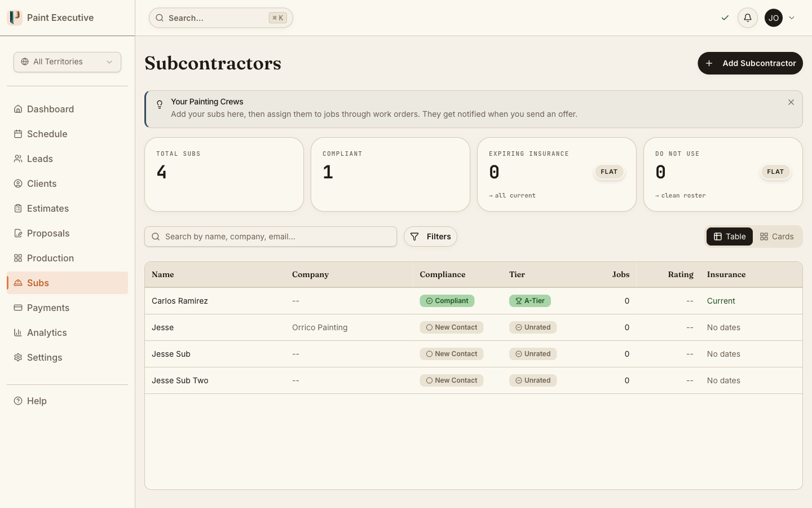Switch to Table view
Viewport: 812px width, 508px height.
coord(730,237)
